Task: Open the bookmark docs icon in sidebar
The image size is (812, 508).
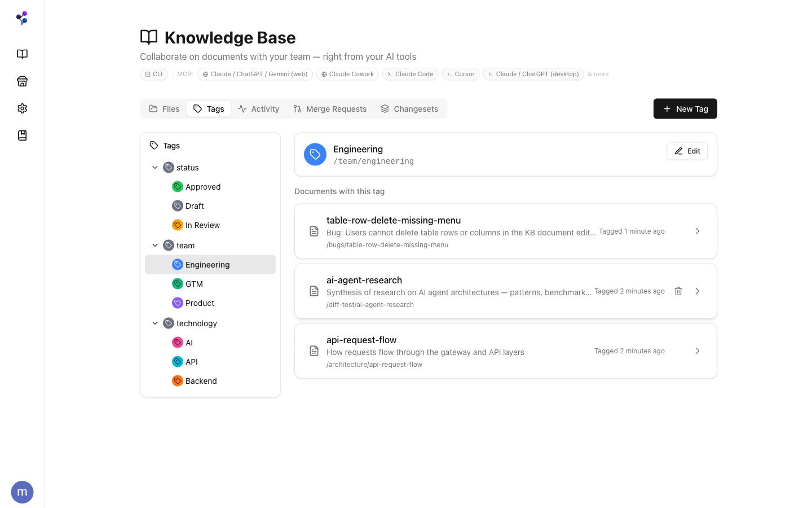Action: click(22, 135)
